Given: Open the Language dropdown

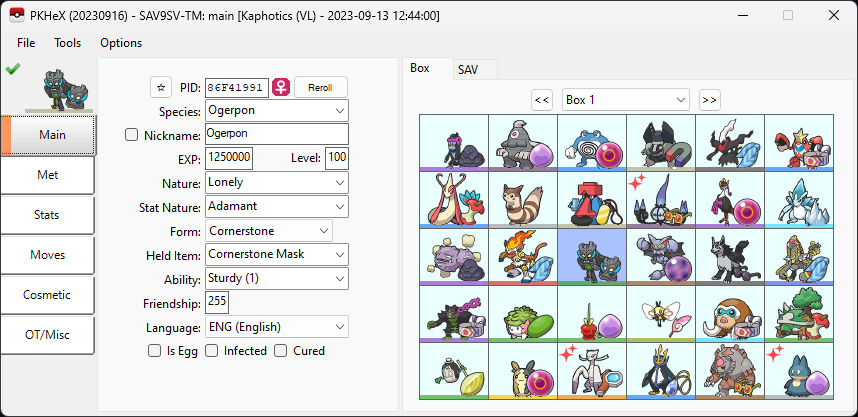Looking at the screenshot, I should pyautogui.click(x=277, y=327).
